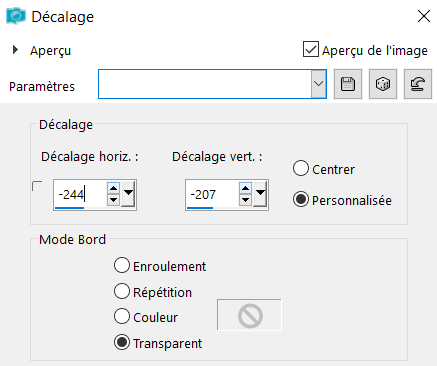Increase vertical offset with up arrow
This screenshot has height=366, width=437.
(245, 189)
